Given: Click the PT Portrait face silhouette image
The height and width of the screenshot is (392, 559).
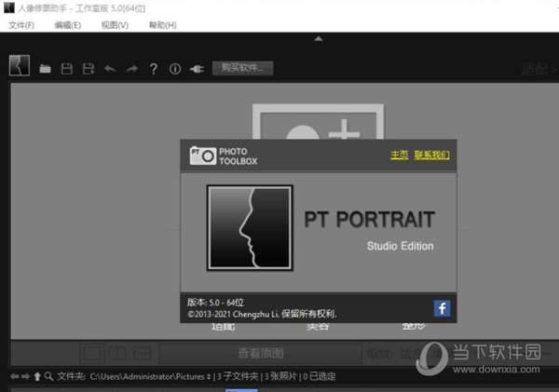Looking at the screenshot, I should [250, 228].
